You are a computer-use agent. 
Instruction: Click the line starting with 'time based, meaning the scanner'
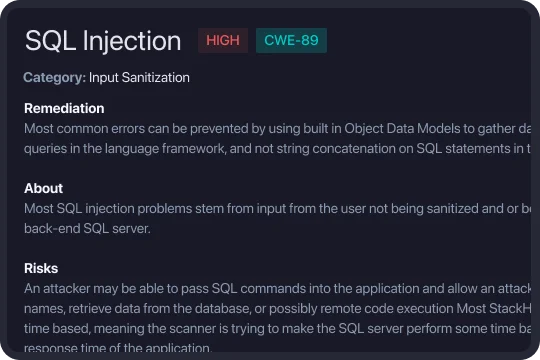[277, 329]
